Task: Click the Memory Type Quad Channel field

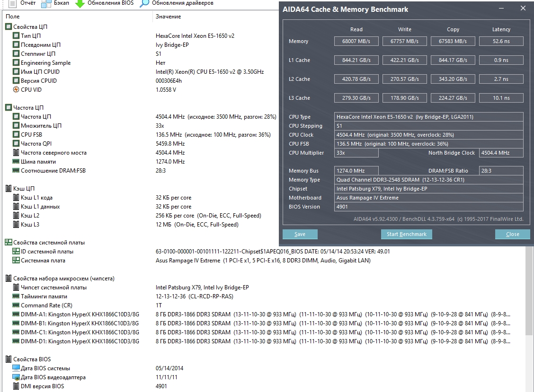Action: [x=429, y=180]
